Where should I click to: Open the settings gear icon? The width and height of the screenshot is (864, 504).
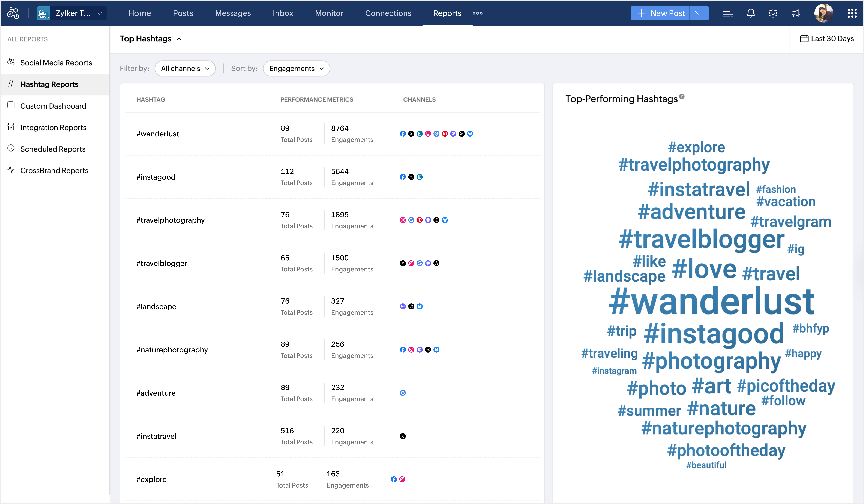(x=773, y=13)
